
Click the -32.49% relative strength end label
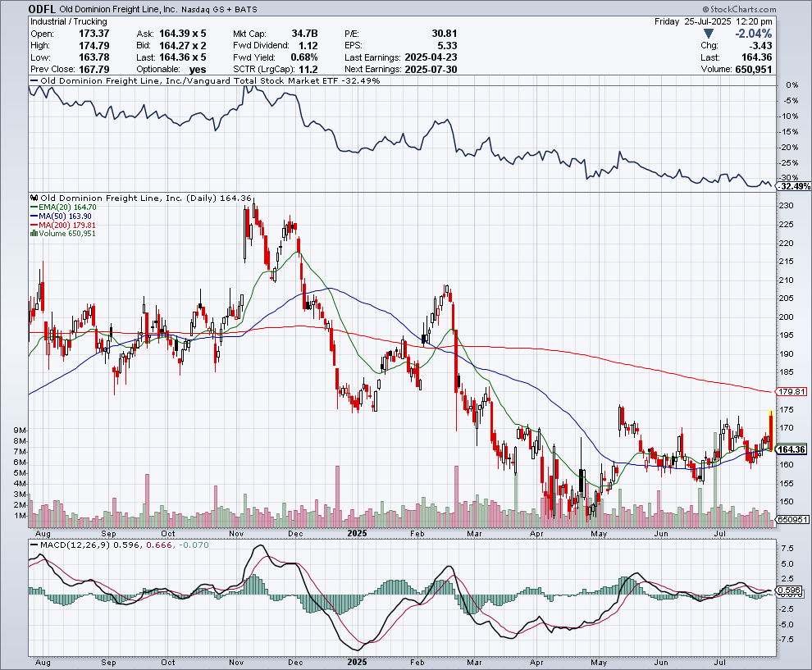(x=795, y=186)
